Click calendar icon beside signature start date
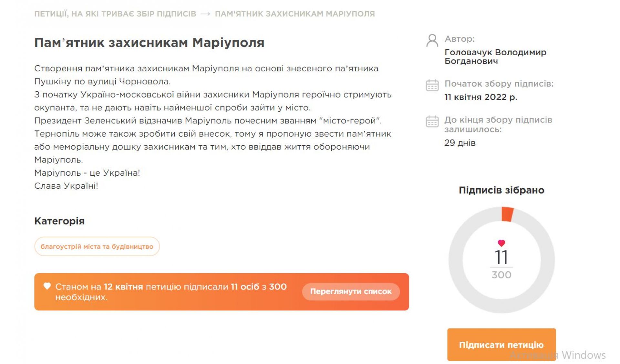The image size is (620, 364). [x=432, y=85]
